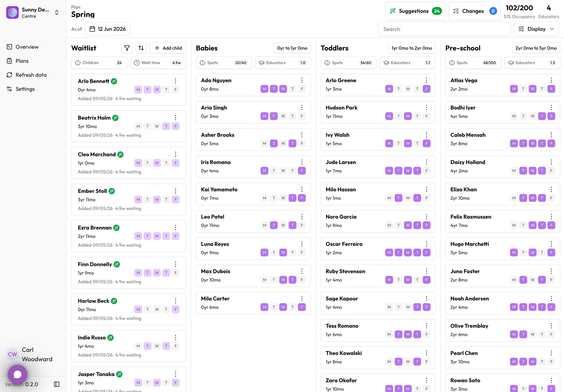Image resolution: width=564 pixels, height=392 pixels.
Task: Toggle Tuesday for Asher Brooks
Action: [274, 143]
